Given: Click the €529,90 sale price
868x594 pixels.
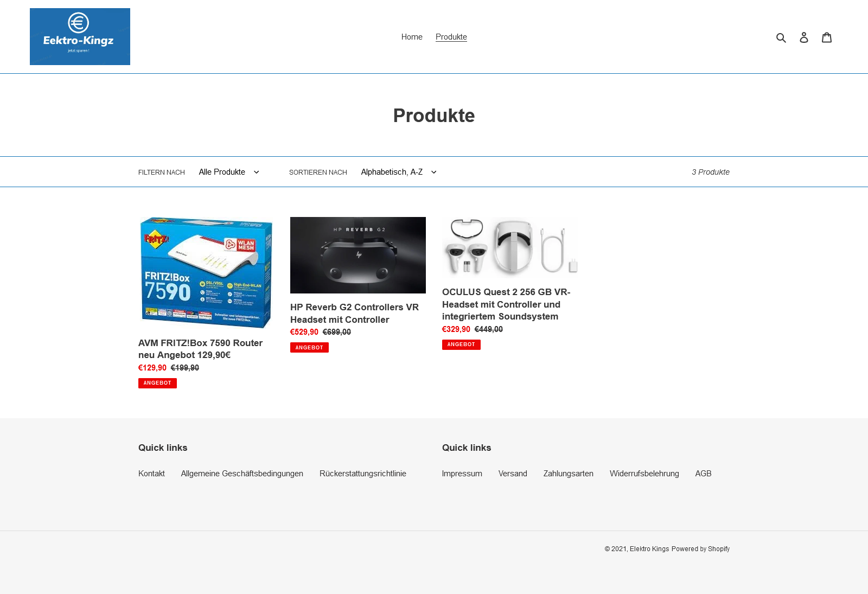Looking at the screenshot, I should point(304,332).
